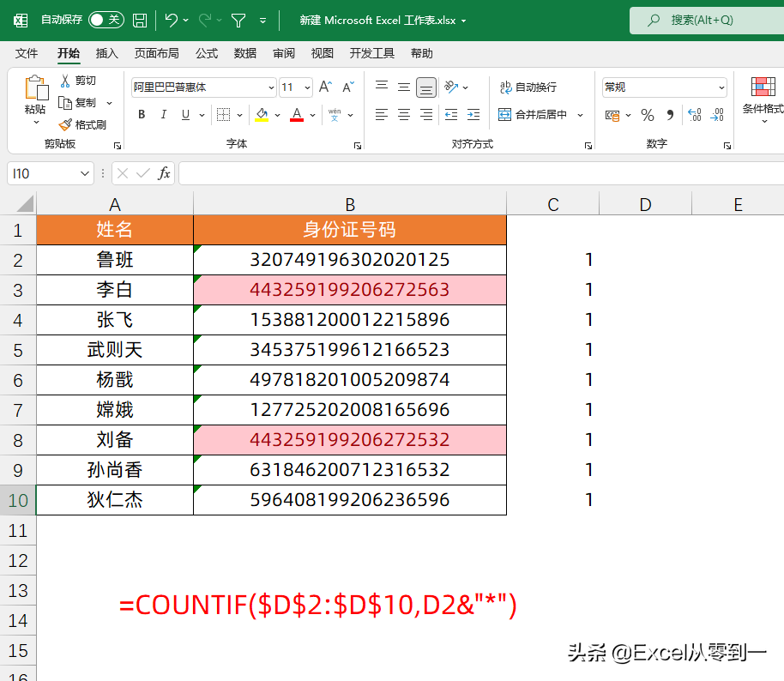This screenshot has width=784, height=681.
Task: Switch to the 插入 ribbon tab
Action: [x=107, y=53]
